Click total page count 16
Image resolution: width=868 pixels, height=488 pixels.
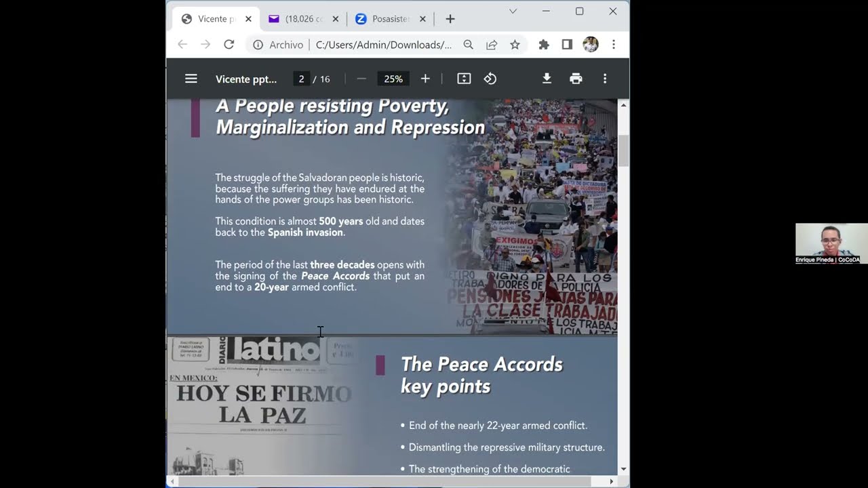(x=325, y=79)
